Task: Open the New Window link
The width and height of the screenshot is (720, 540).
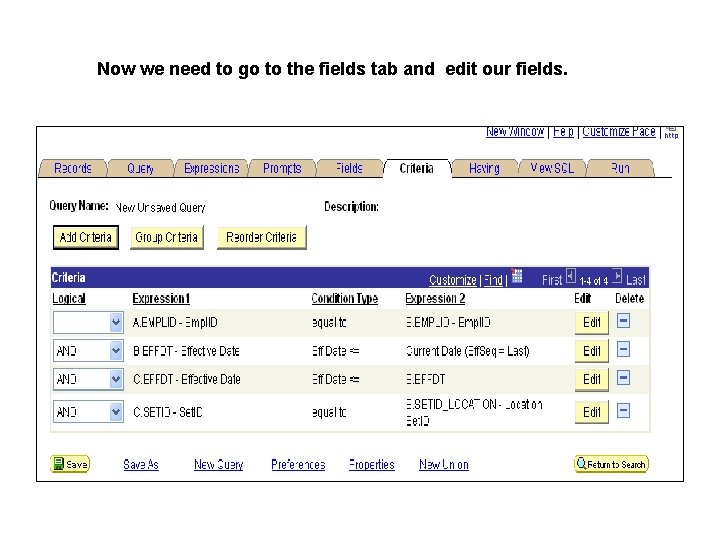Action: click(x=515, y=132)
